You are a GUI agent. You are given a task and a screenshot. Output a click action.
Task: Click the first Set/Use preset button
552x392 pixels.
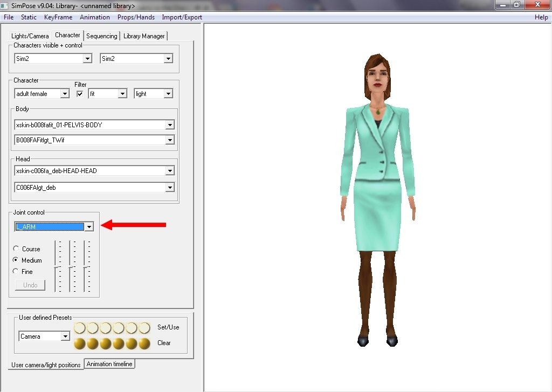tap(80, 328)
